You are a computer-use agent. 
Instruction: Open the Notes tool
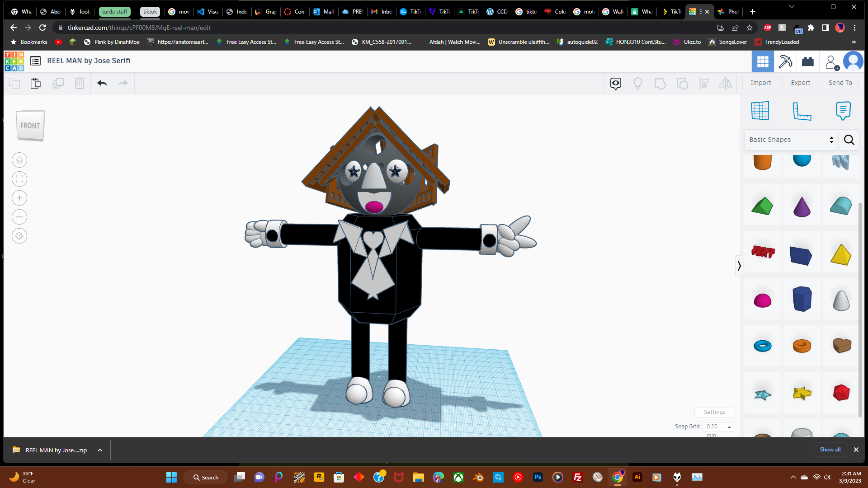click(x=843, y=111)
